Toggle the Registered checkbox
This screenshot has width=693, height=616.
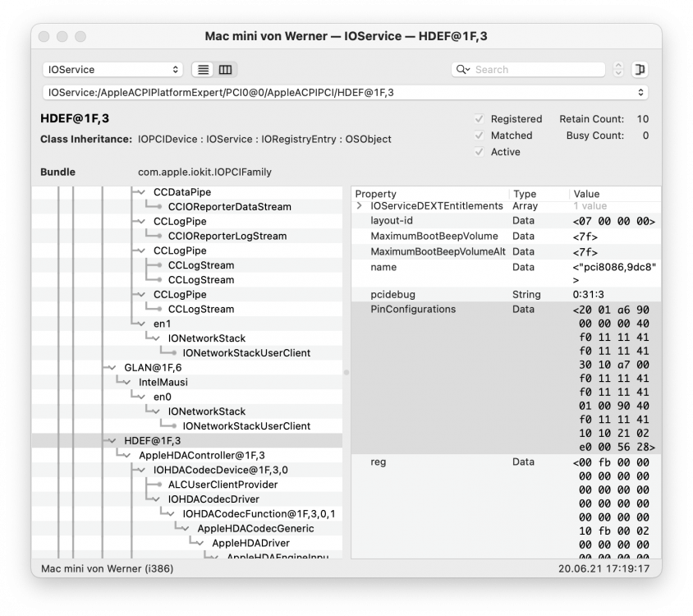click(479, 119)
